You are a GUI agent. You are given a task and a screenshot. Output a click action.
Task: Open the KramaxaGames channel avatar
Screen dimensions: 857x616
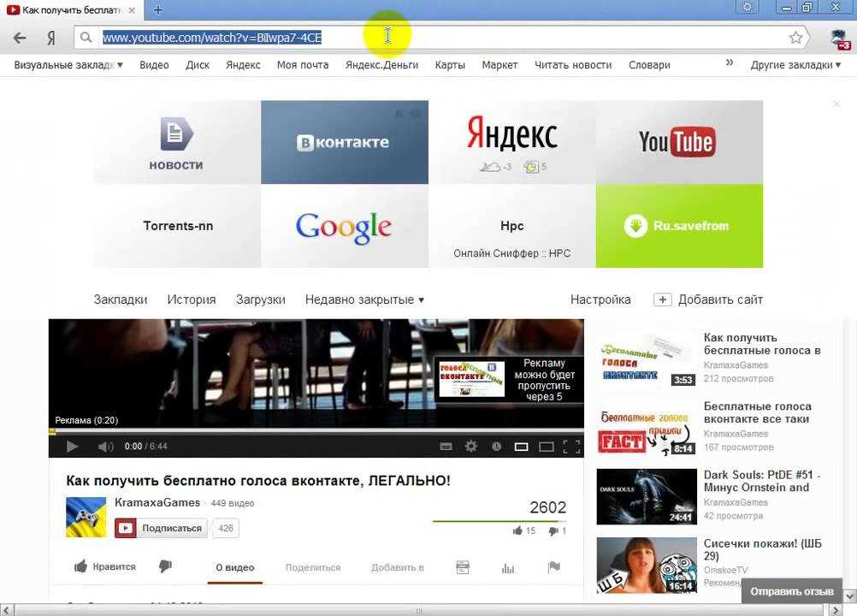86,517
